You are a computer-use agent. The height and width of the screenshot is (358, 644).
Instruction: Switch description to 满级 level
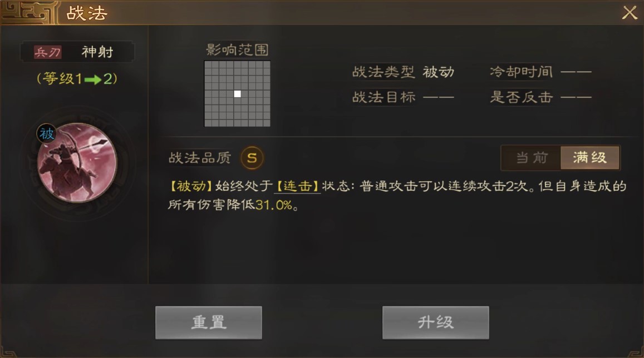point(590,158)
